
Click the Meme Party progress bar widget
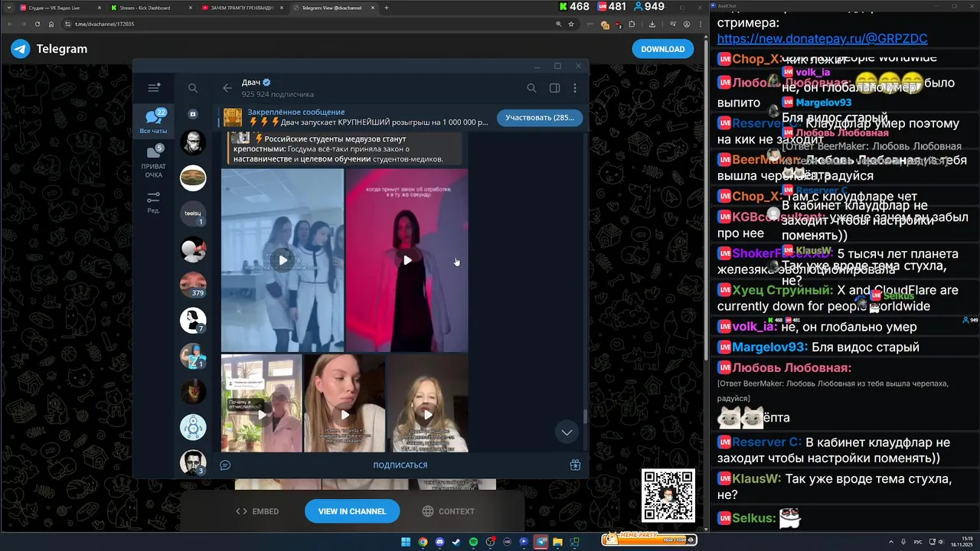point(649,539)
